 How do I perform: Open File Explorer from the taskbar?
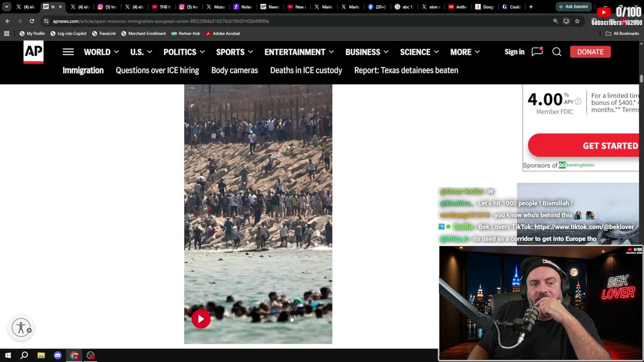tap(41, 355)
